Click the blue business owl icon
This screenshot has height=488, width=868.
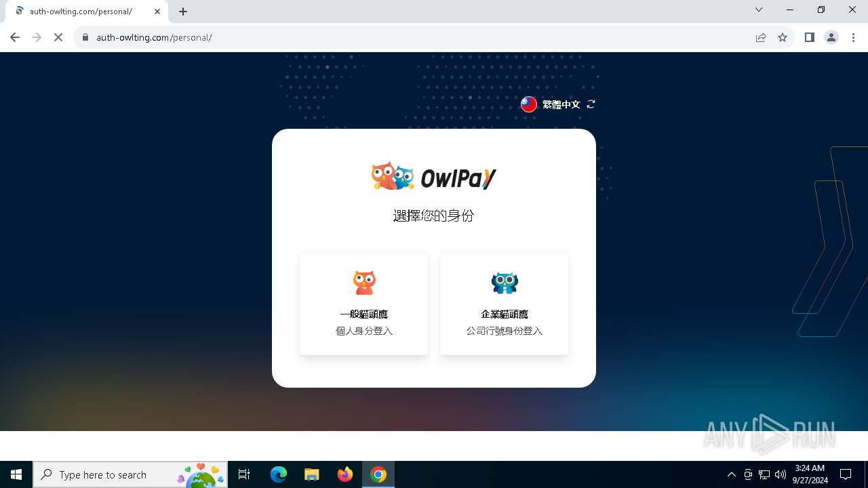[x=505, y=283]
